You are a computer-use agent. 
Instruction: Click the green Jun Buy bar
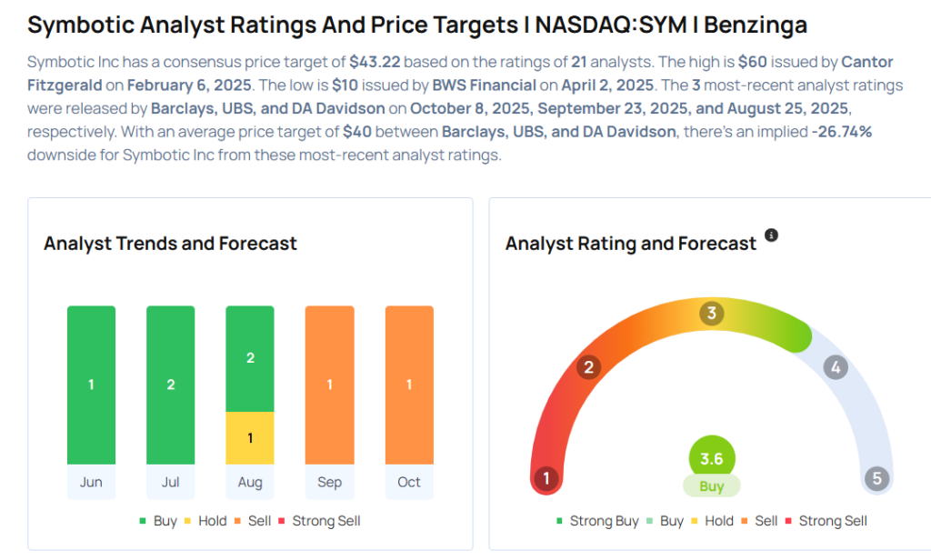coord(91,385)
